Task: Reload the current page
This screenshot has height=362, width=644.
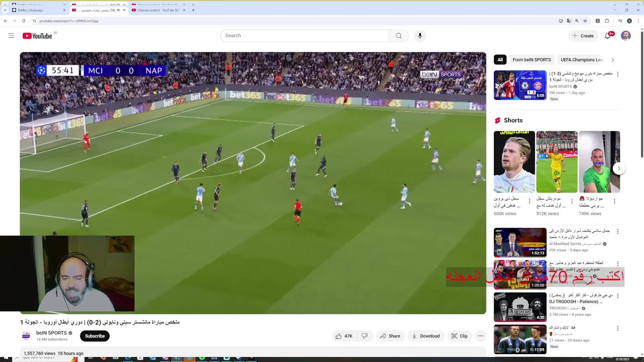Action: click(x=23, y=21)
